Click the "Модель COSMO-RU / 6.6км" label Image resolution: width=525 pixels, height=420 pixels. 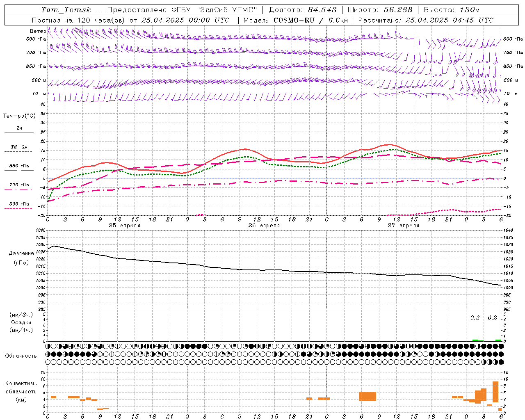(296, 20)
